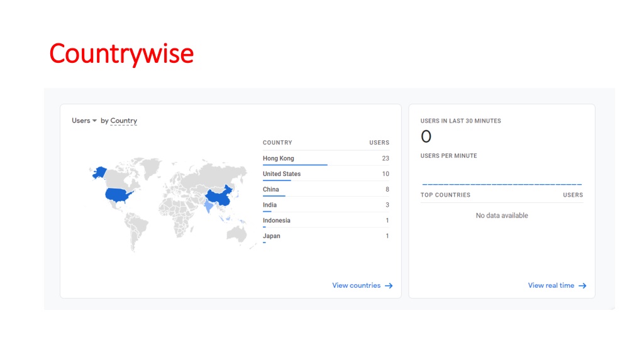Click the USERS PER MINUTE label
The width and height of the screenshot is (644, 362).
coord(448,156)
